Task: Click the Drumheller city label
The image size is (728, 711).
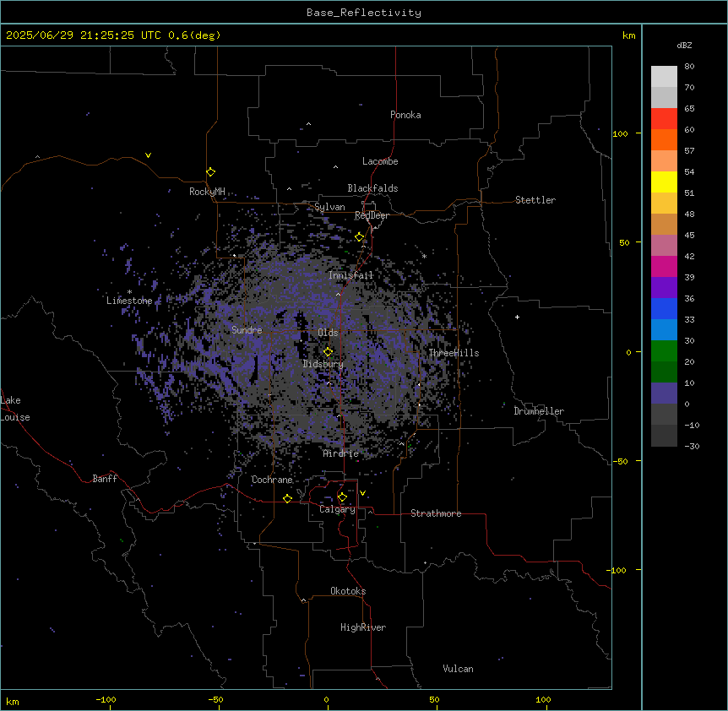Action: coord(539,411)
